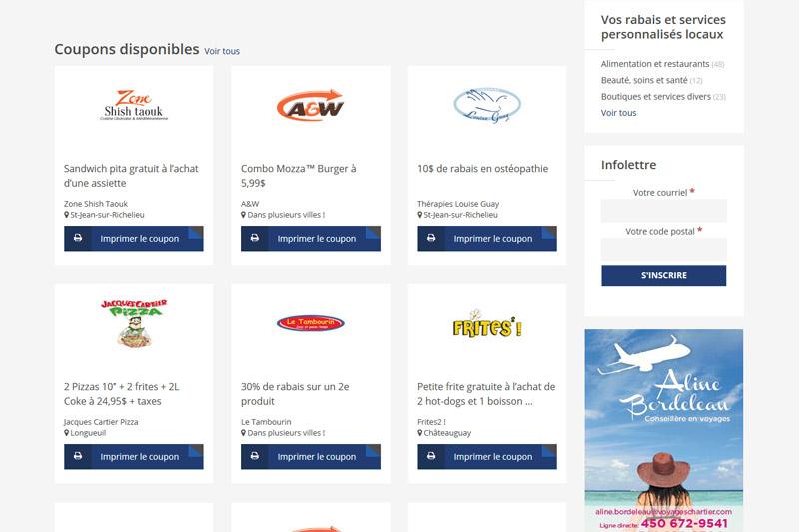Click the S'INSCRIRE button
Viewport: 799px width, 532px height.
(664, 275)
